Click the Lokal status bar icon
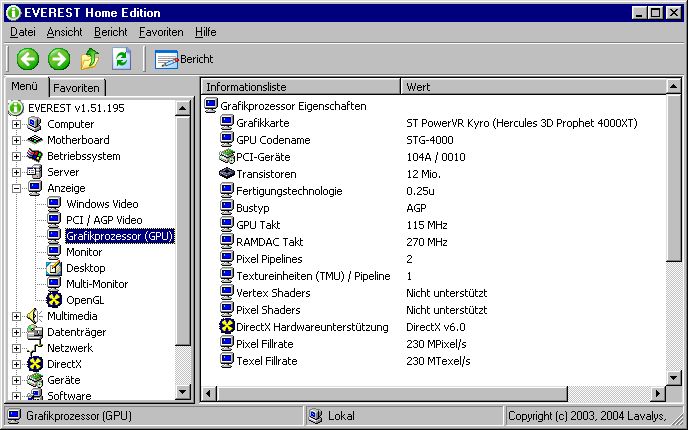This screenshot has height=430, width=688. click(x=315, y=416)
